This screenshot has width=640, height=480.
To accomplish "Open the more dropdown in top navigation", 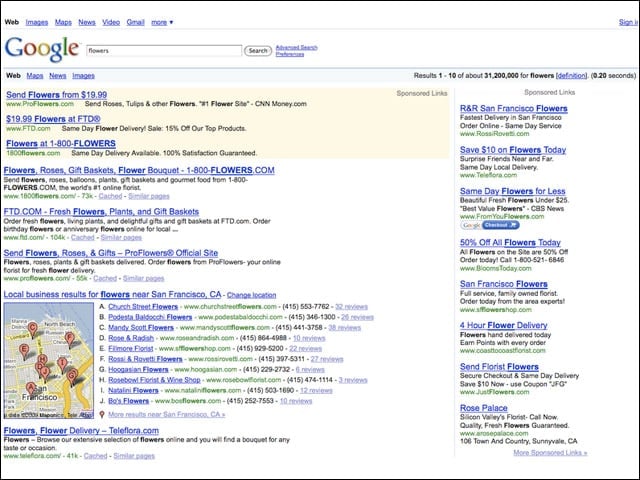I will click(162, 22).
